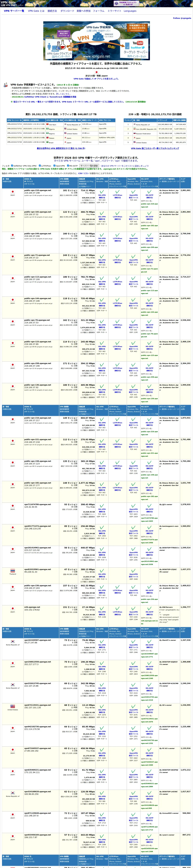Click the サーバー一覧を更新 button
193x868 pixels.
click(89, 166)
